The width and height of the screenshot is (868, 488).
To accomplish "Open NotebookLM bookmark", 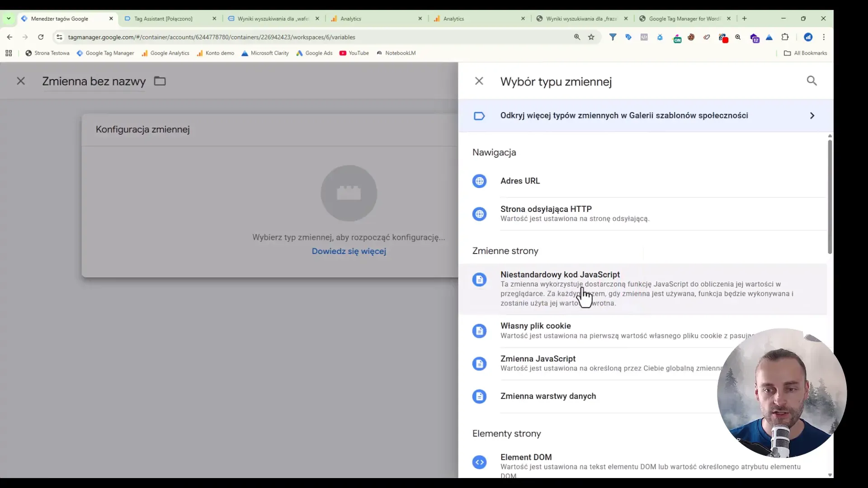I will coord(396,53).
